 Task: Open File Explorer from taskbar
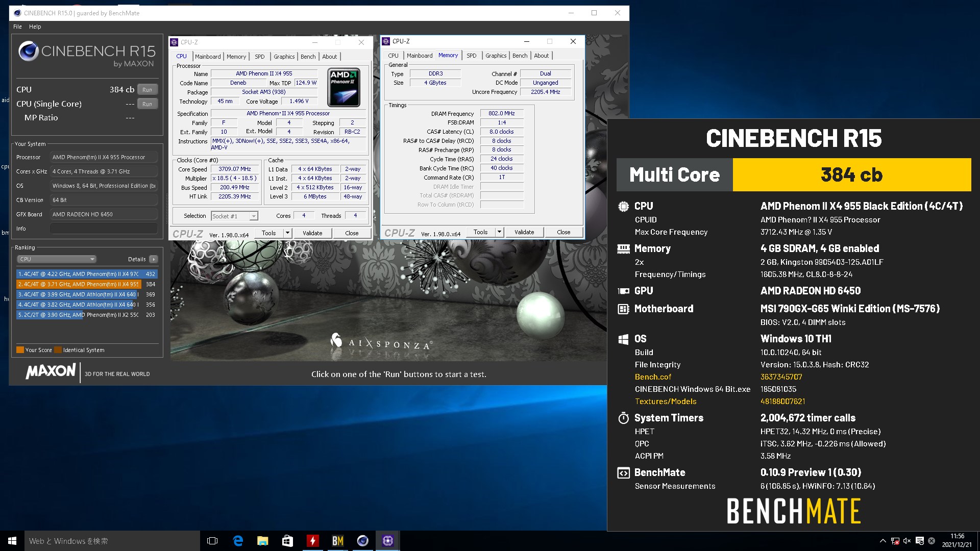[x=263, y=541]
